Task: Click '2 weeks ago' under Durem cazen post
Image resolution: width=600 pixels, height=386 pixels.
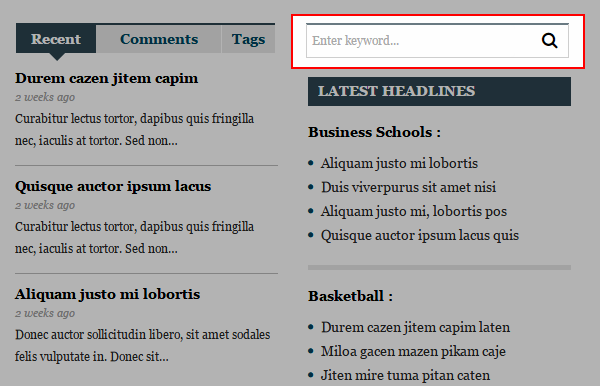Action: click(x=45, y=97)
